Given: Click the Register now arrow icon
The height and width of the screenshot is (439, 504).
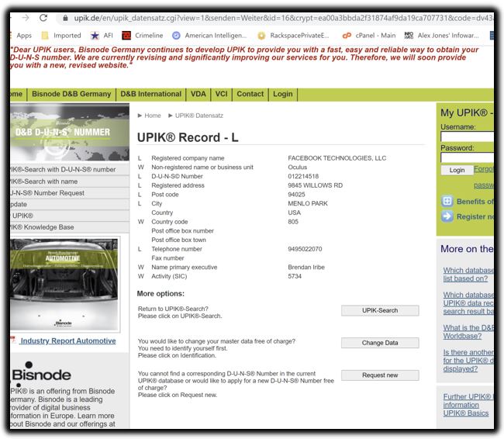Looking at the screenshot, I should click(447, 216).
